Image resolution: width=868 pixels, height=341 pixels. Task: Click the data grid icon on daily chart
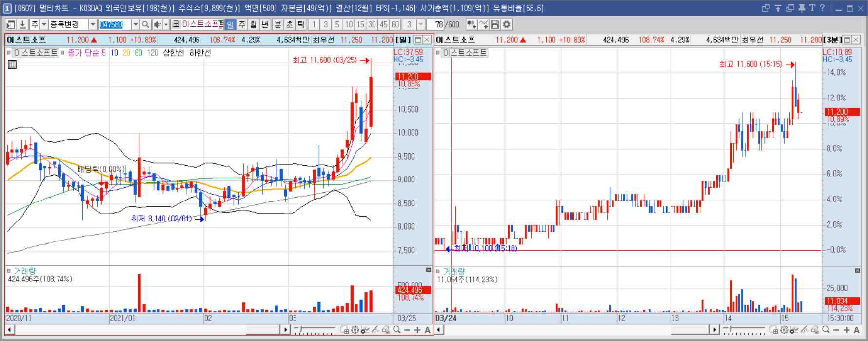tap(12, 64)
